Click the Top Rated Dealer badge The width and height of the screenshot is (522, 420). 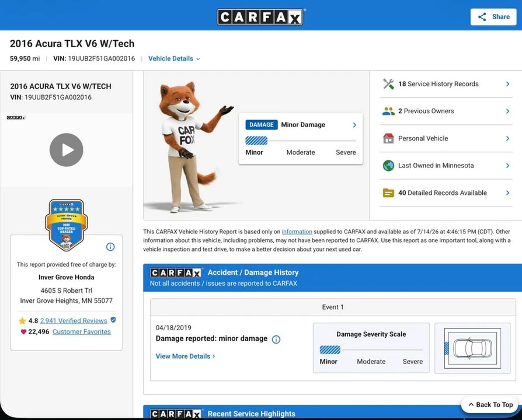click(66, 225)
